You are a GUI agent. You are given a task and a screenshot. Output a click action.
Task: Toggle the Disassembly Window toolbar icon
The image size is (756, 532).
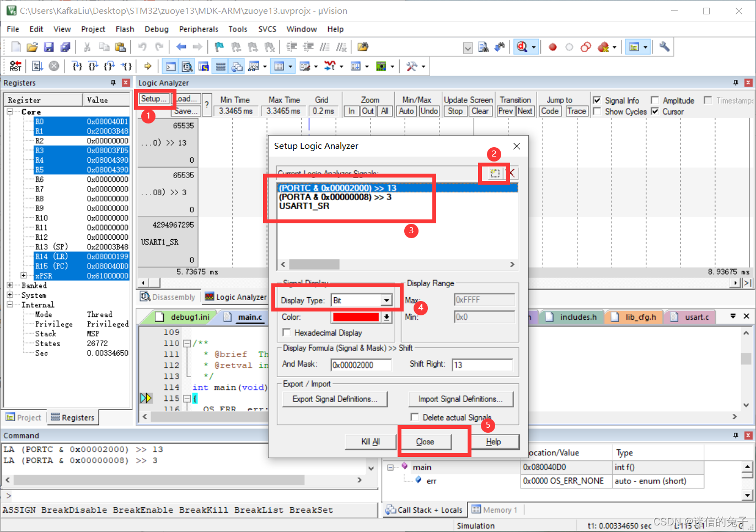coord(187,67)
